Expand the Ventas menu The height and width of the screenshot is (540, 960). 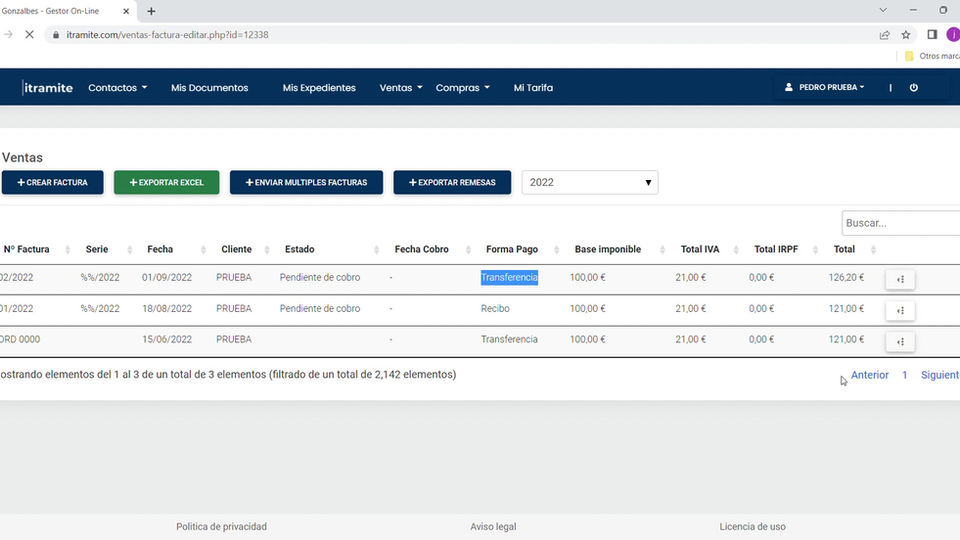[401, 88]
